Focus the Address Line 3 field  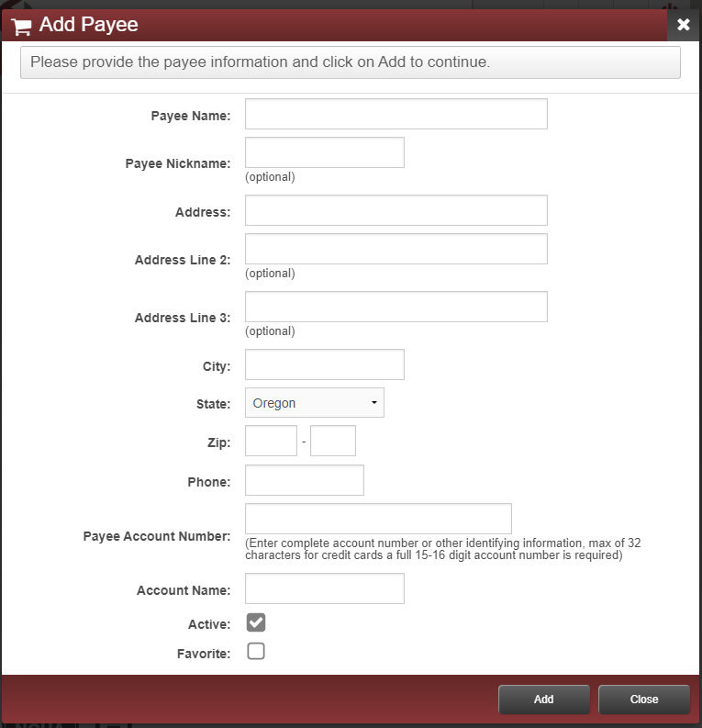pyautogui.click(x=396, y=307)
